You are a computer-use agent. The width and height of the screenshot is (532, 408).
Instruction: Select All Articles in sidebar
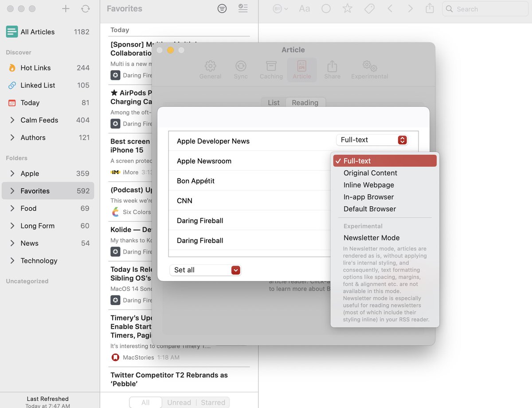click(x=47, y=32)
